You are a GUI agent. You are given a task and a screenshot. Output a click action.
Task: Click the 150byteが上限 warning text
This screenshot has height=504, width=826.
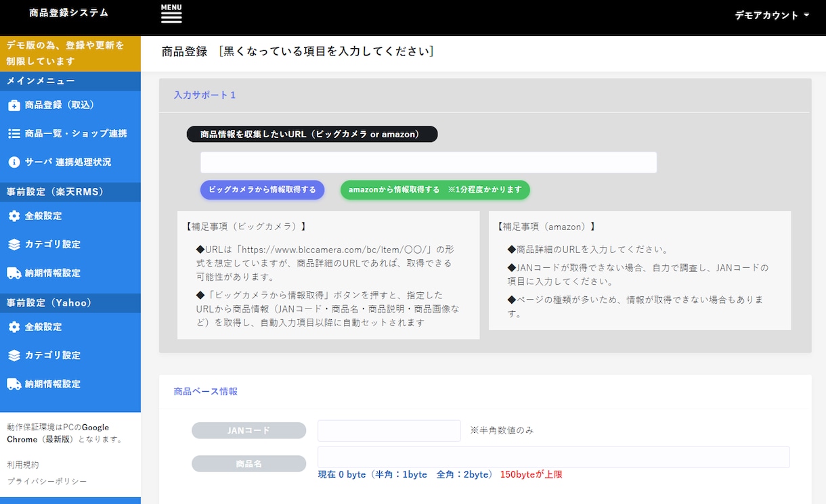(531, 475)
